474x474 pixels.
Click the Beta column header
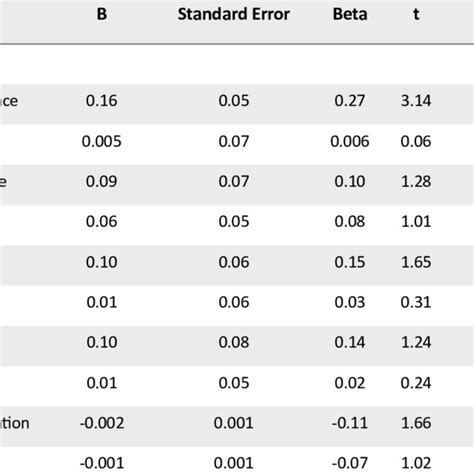(350, 14)
